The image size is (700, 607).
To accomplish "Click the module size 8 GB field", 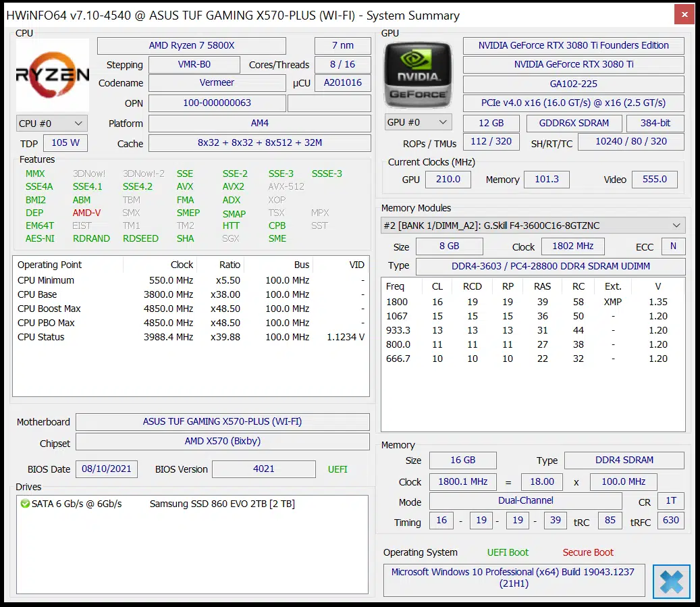I will click(x=449, y=246).
